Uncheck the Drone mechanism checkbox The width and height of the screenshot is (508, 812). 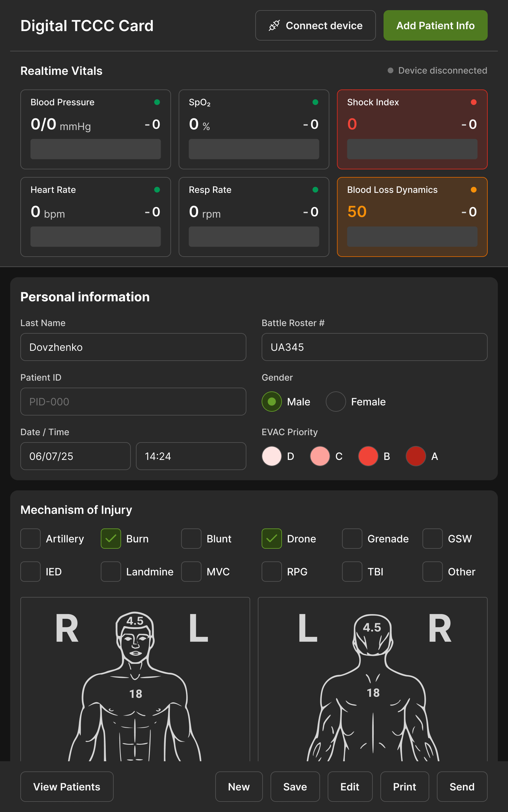click(x=272, y=539)
